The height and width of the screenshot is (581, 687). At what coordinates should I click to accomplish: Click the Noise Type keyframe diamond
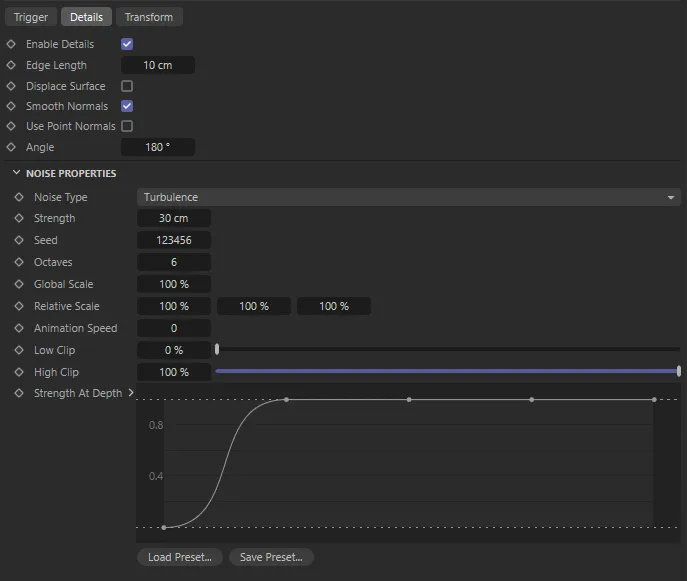[x=19, y=197]
